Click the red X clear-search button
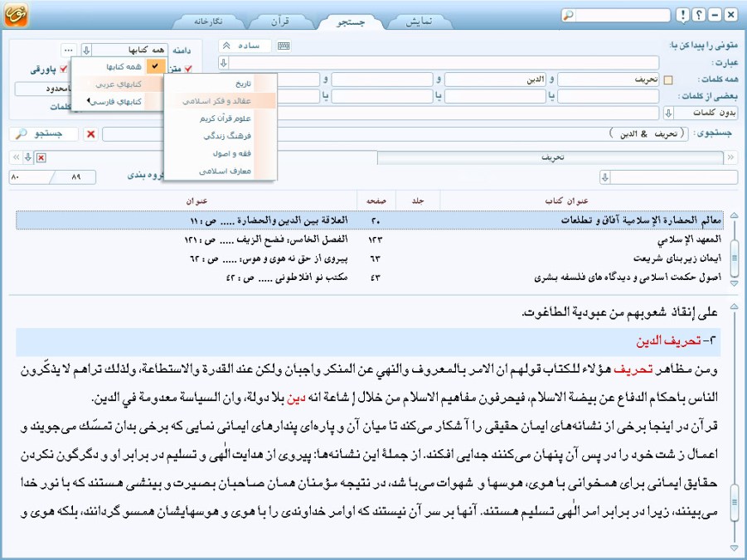This screenshot has width=747, height=560. 90,134
